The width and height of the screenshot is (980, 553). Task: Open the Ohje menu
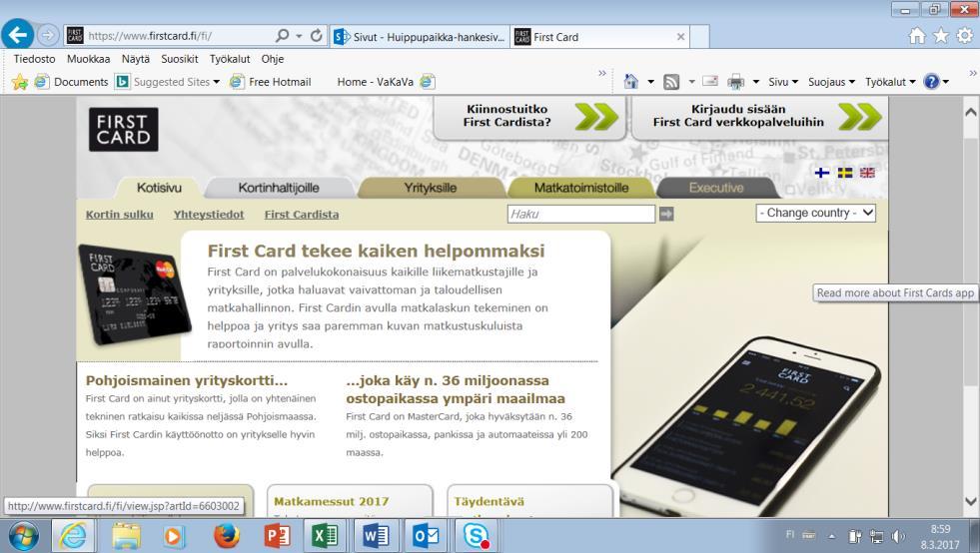click(x=273, y=59)
